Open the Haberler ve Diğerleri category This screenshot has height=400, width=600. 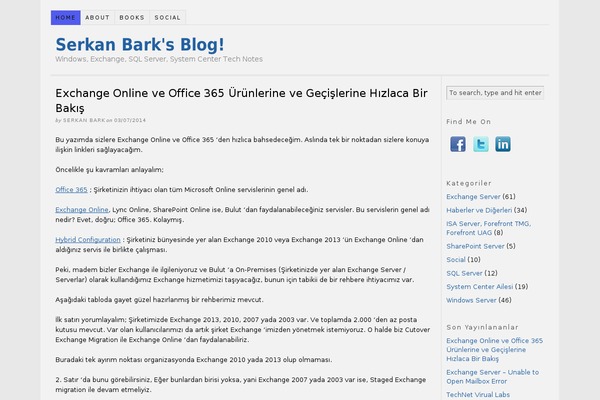[x=479, y=210]
